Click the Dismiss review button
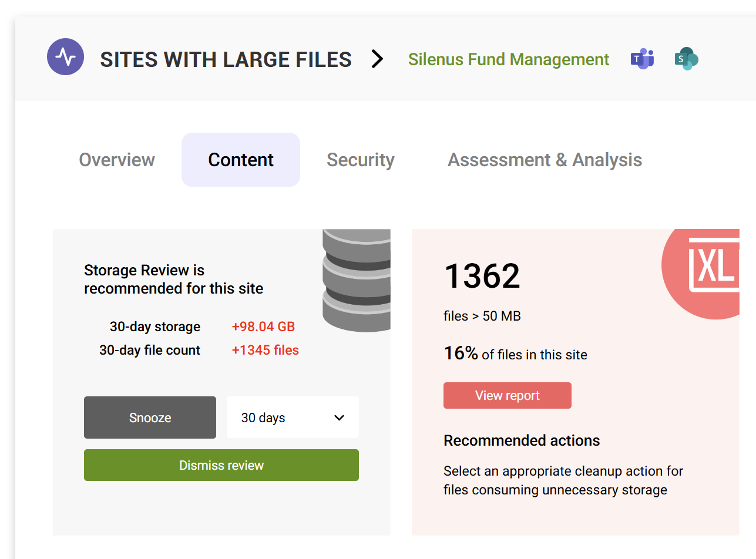This screenshot has height=559, width=756. (x=221, y=465)
